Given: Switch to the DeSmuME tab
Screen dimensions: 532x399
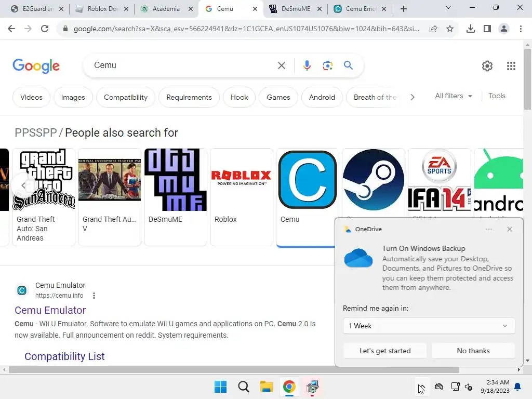Looking at the screenshot, I should pyautogui.click(x=295, y=9).
